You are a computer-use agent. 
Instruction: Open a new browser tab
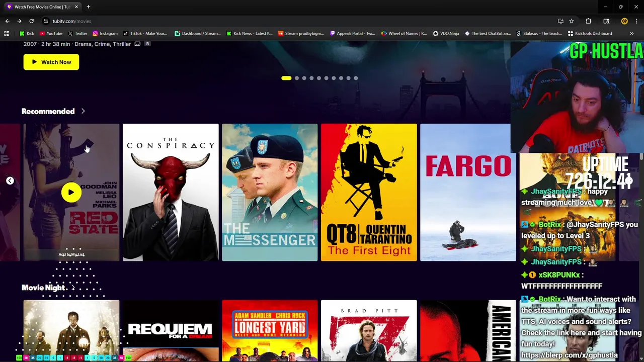88,7
